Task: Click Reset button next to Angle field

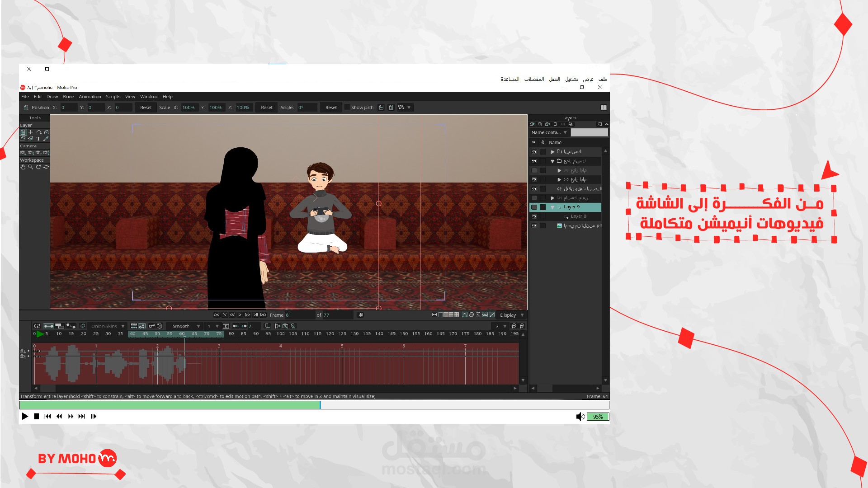Action: pos(331,108)
